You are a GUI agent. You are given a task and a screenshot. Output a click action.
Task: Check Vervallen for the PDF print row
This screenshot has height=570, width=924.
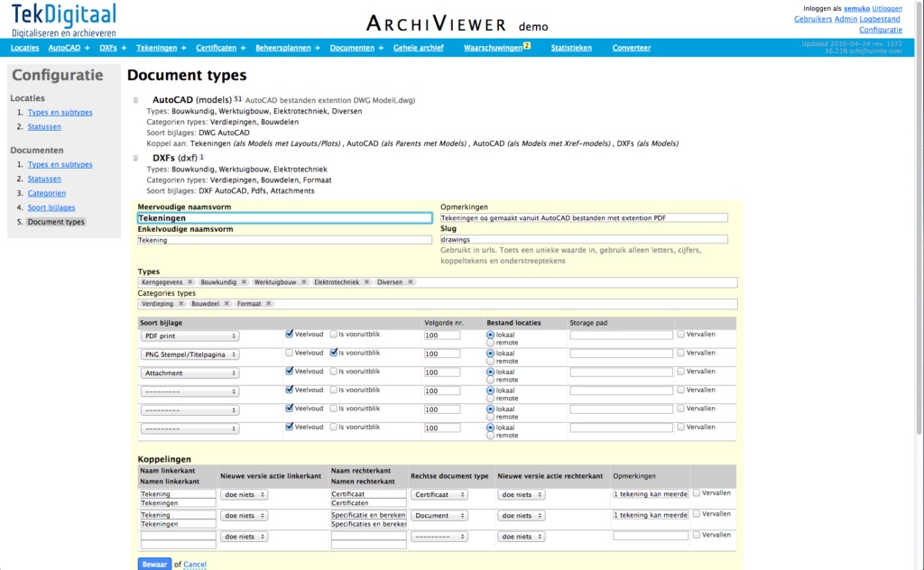point(680,334)
